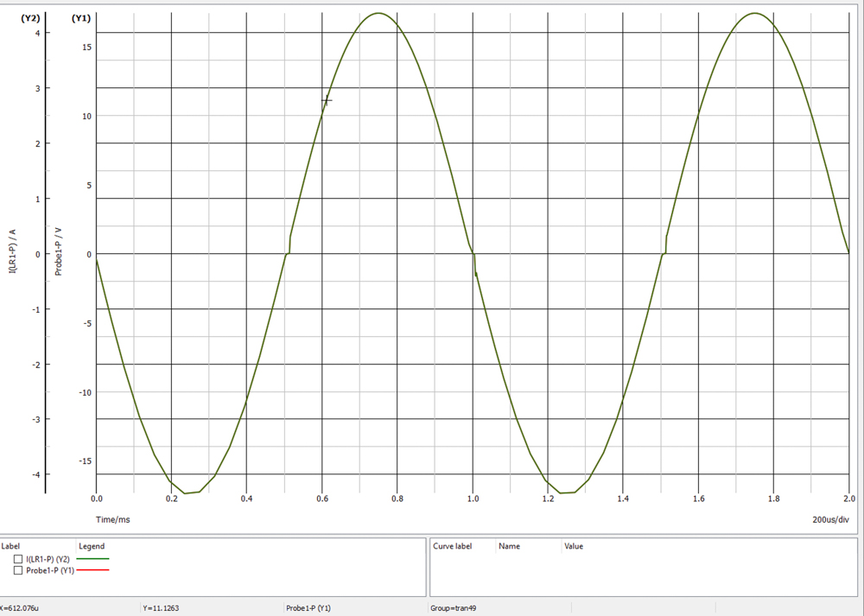
Task: Click the Time/ms x-axis label
Action: tap(113, 519)
